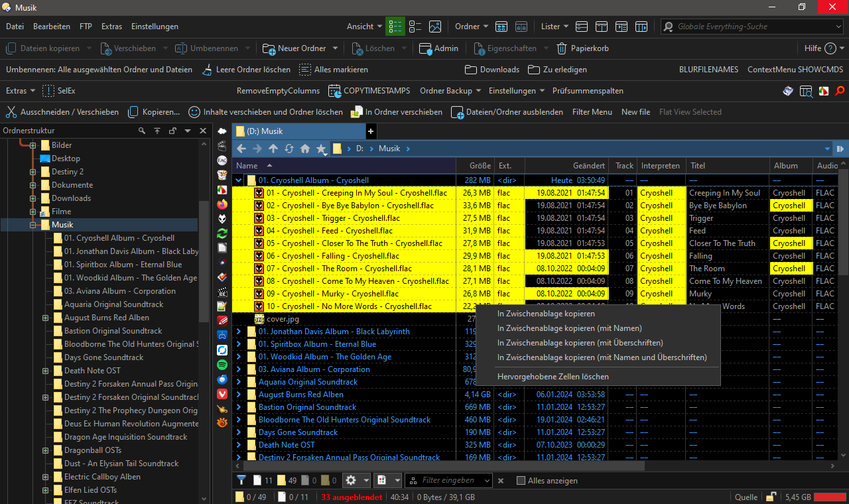This screenshot has width=849, height=504.
Task: Switch to details view mode icon
Action: click(396, 27)
